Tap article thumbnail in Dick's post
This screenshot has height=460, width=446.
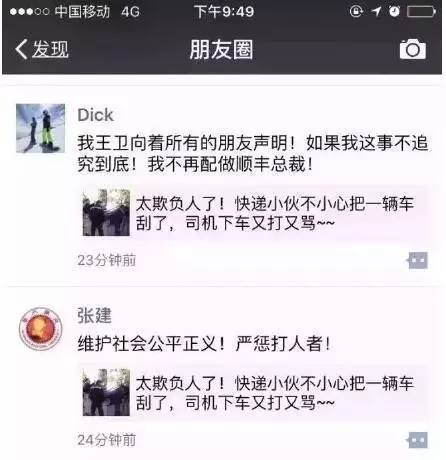click(x=106, y=213)
